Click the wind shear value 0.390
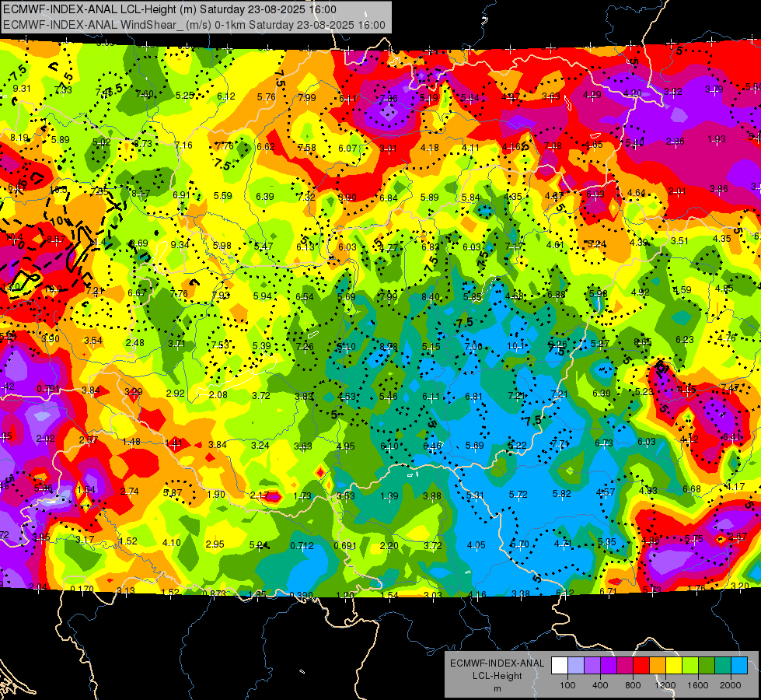The image size is (761, 700). (301, 596)
